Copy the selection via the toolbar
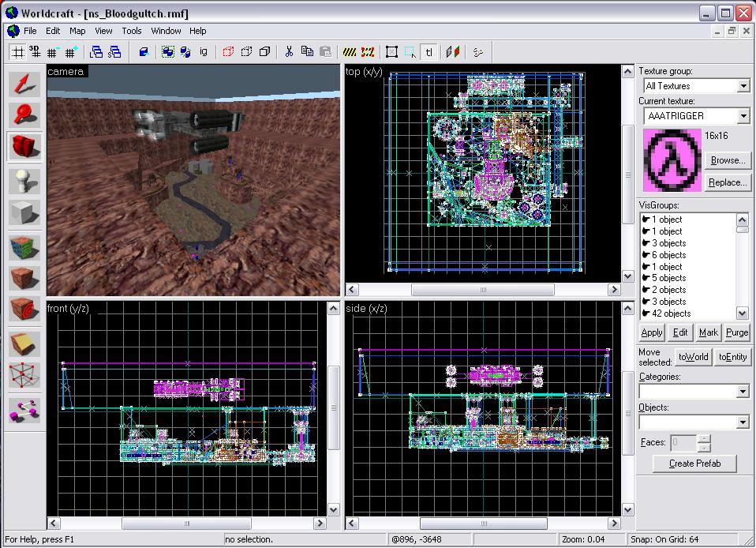Image resolution: width=756 pixels, height=548 pixels. (307, 52)
